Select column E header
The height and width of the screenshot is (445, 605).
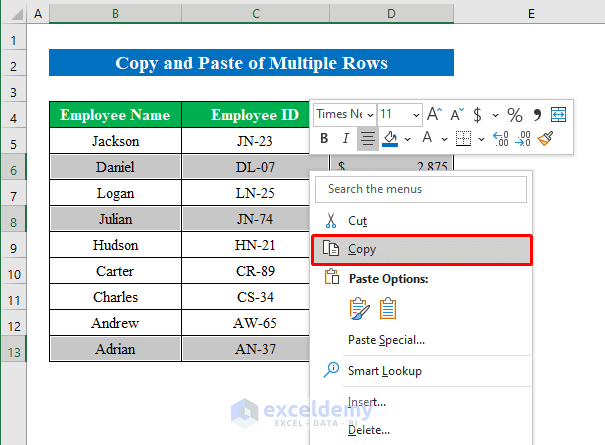pos(531,14)
